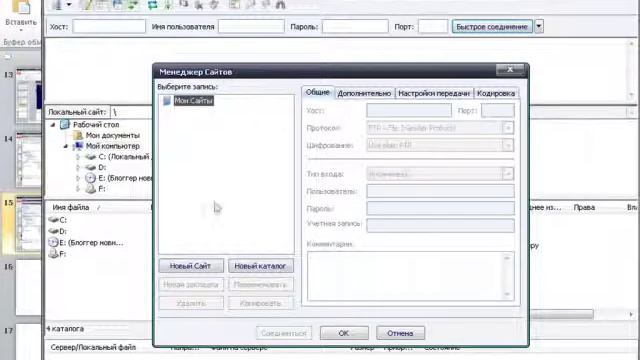
Task: Click the Desktop icon in local tree
Action: 64,124
